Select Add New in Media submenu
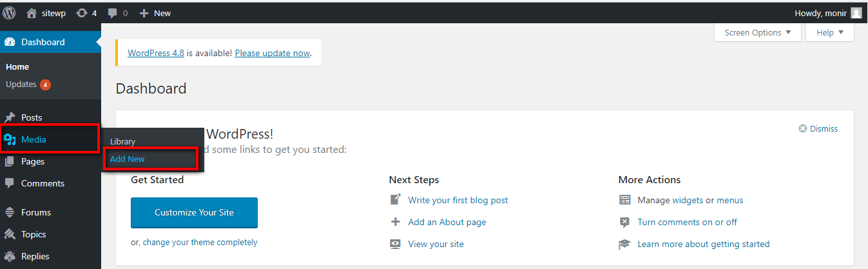This screenshot has height=269, width=868. (128, 159)
